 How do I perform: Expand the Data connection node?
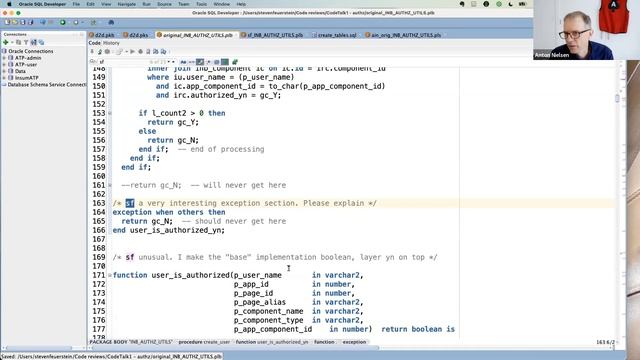[4, 71]
